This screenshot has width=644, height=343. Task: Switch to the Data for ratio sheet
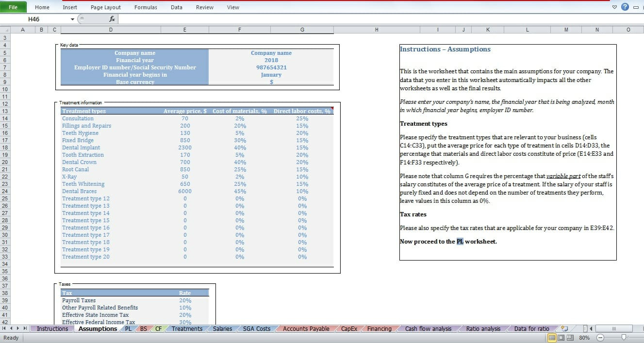[532, 328]
